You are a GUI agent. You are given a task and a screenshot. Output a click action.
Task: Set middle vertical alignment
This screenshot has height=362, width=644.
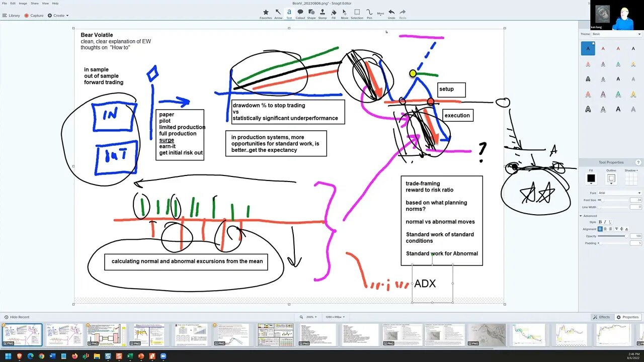point(621,229)
